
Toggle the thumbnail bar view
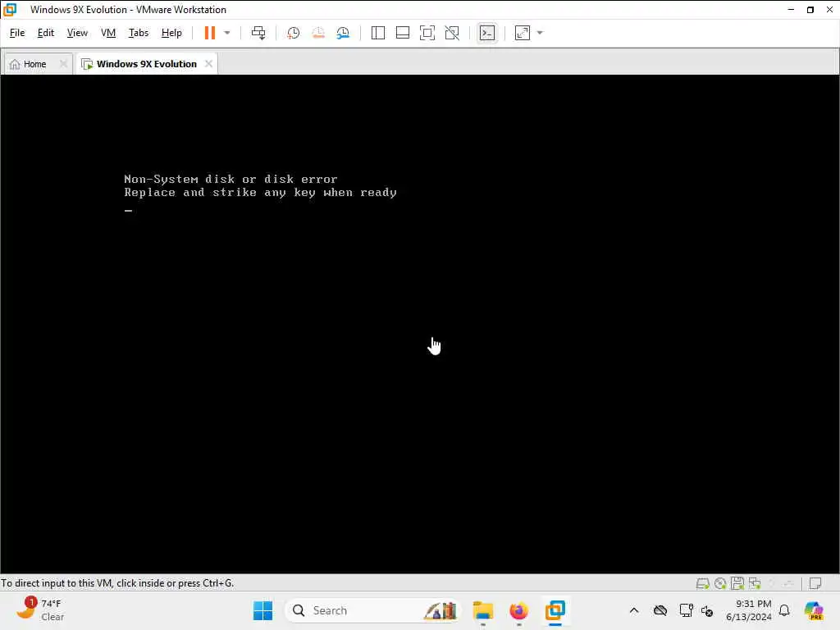click(x=402, y=33)
